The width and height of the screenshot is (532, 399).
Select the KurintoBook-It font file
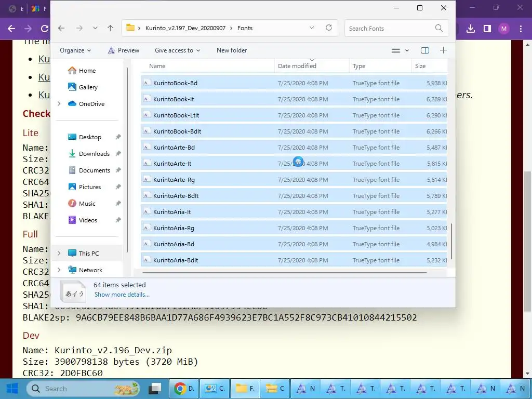pos(294,99)
